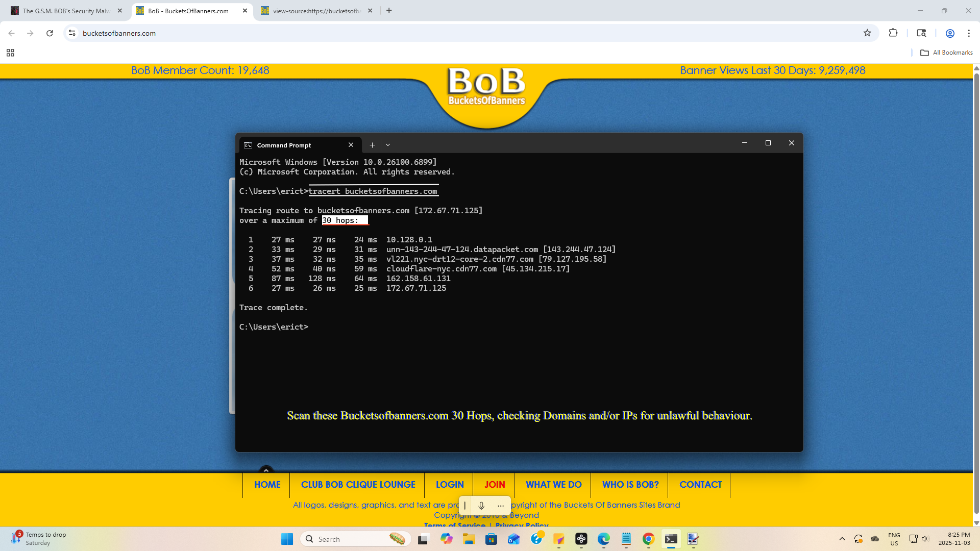980x551 pixels.
Task: Open more options on the floating mic toolbar
Action: click(x=501, y=506)
